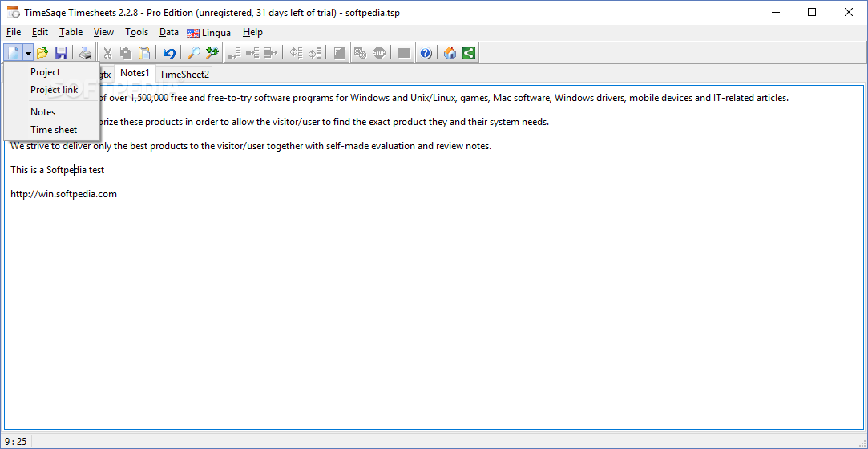The height and width of the screenshot is (449, 868).
Task: Expand the New document dropdown arrow
Action: pyautogui.click(x=27, y=53)
